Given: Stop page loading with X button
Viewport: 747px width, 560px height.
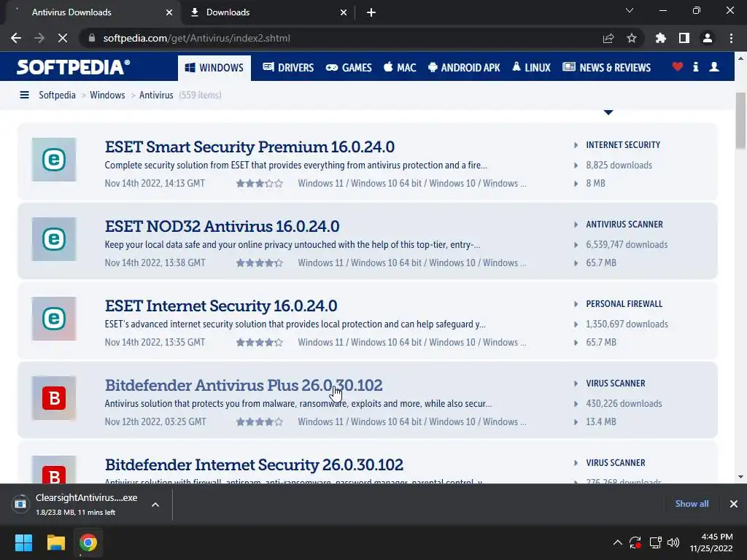Looking at the screenshot, I should click(x=63, y=38).
